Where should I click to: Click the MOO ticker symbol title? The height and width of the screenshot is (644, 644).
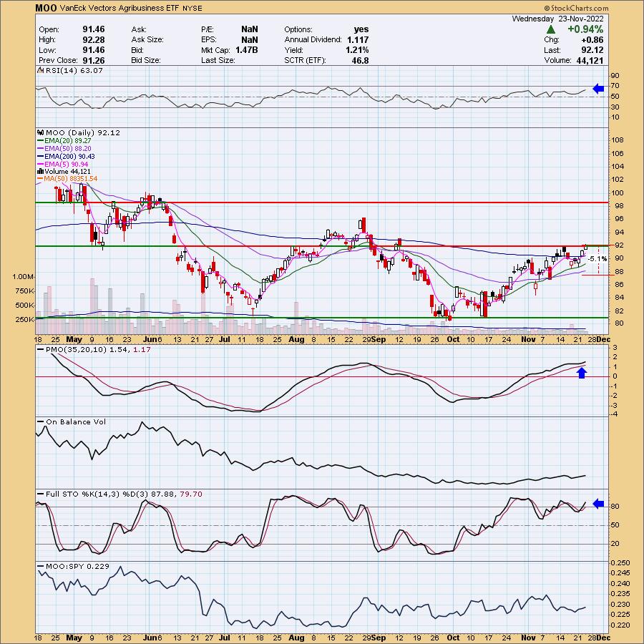46,8
